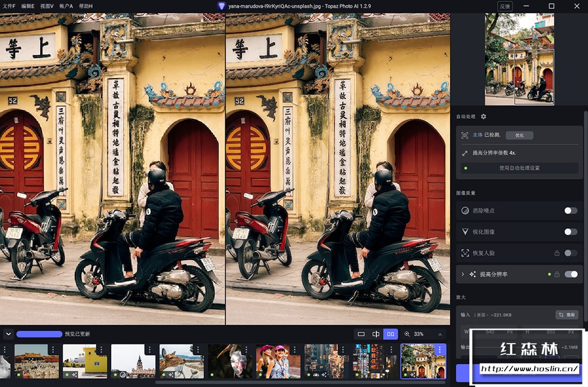The width and height of the screenshot is (588, 387).
Task: Click the filmstrip horizontal scrollbar
Action: [x=300, y=382]
